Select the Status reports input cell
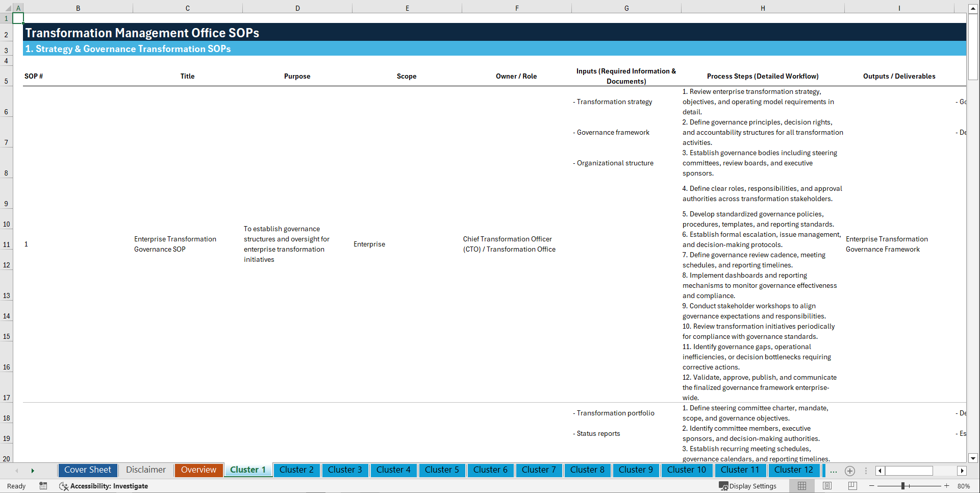 (x=626, y=433)
